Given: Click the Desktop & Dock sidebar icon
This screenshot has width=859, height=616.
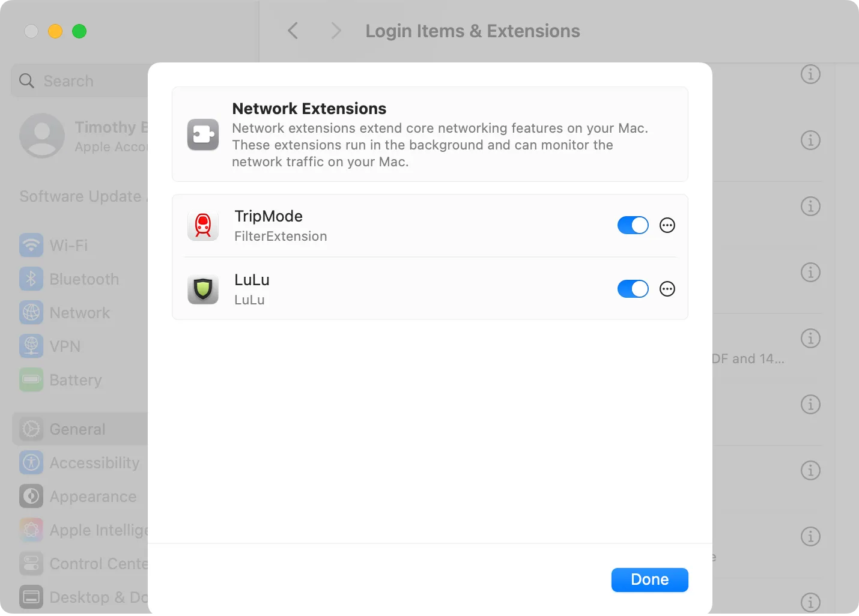Looking at the screenshot, I should click(x=31, y=597).
